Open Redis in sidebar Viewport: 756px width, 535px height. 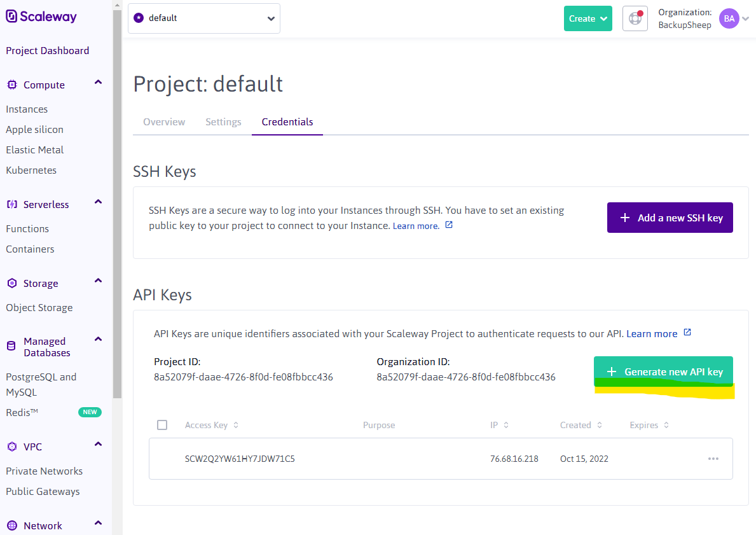click(x=22, y=412)
